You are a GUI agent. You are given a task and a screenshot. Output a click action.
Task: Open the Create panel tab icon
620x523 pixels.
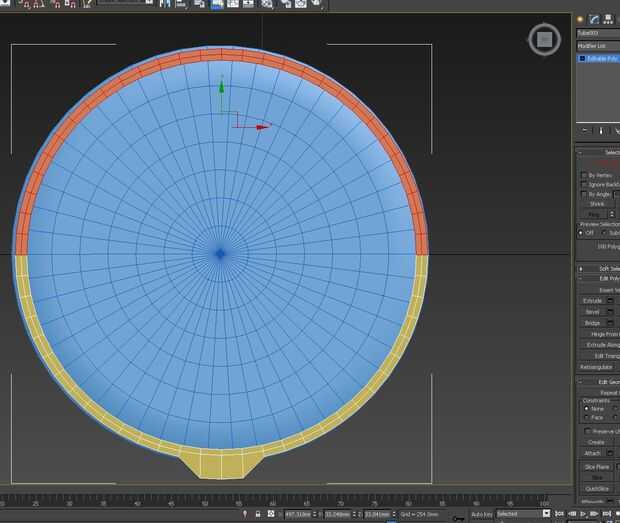(x=580, y=19)
